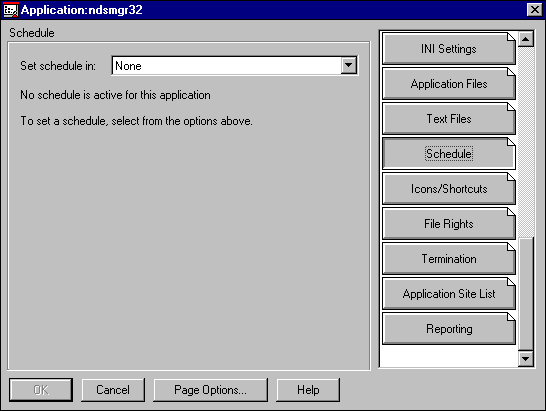
Task: Switch to Application Files page
Action: pos(449,84)
